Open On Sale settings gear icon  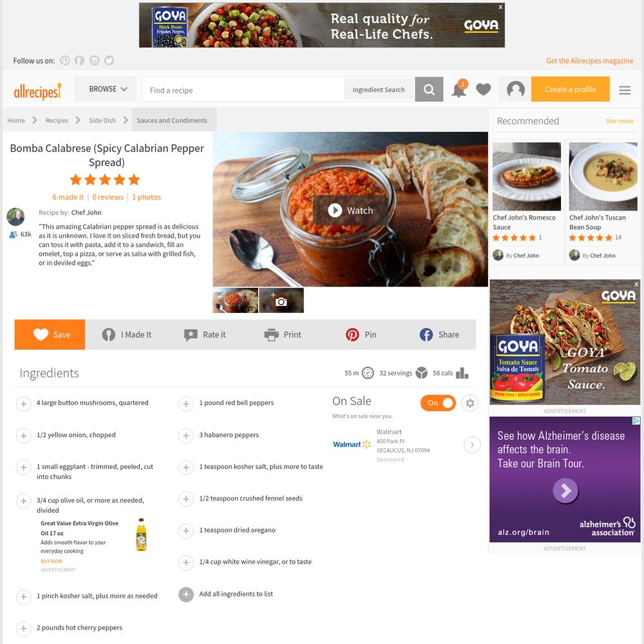click(x=470, y=403)
